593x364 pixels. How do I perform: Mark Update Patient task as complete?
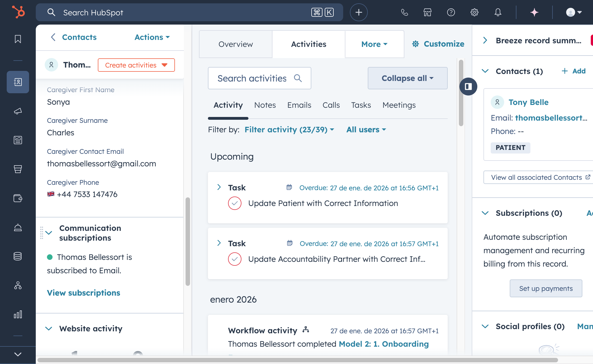point(235,203)
